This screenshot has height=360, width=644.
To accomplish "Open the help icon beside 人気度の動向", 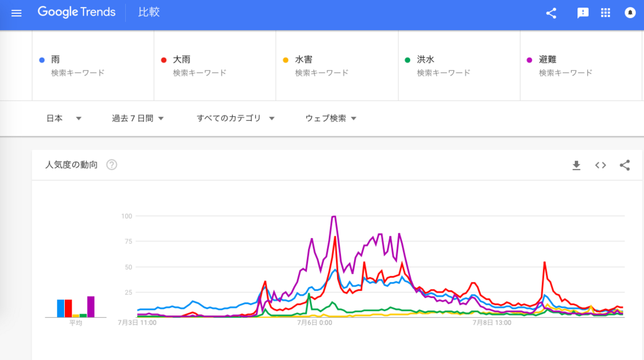I will [112, 165].
